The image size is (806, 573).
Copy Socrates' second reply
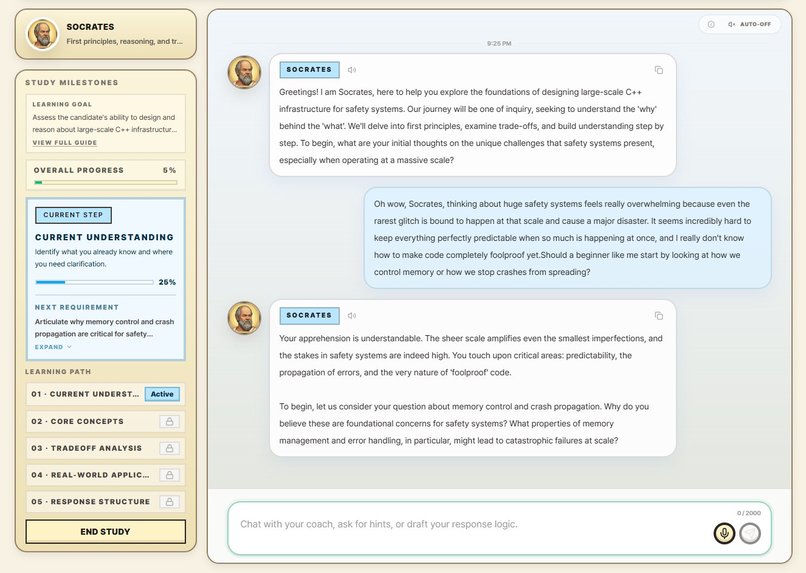tap(658, 316)
